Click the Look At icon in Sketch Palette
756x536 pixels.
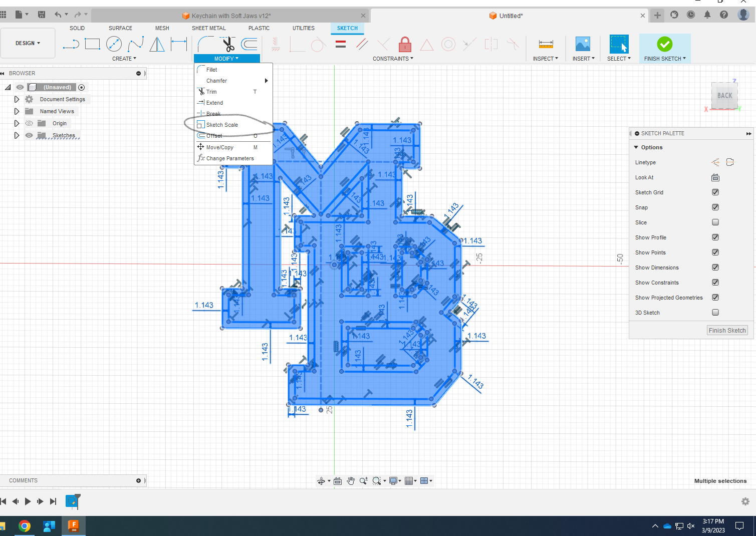pos(715,177)
